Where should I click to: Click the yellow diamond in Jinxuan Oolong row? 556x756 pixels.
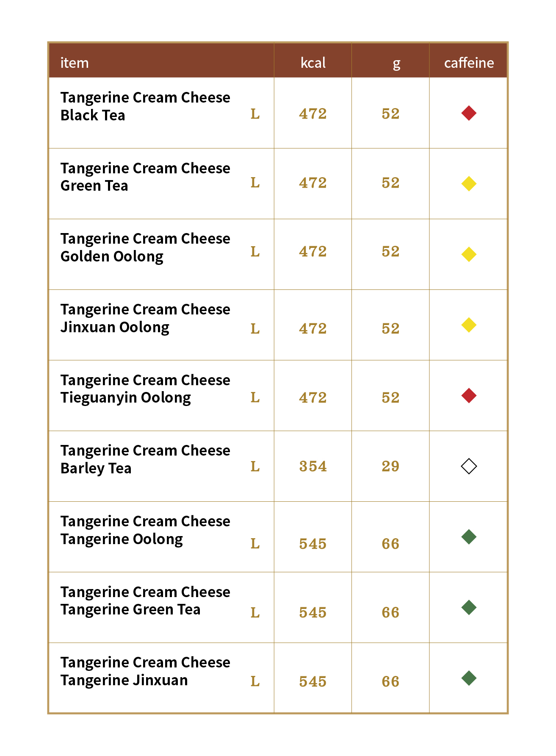(469, 325)
